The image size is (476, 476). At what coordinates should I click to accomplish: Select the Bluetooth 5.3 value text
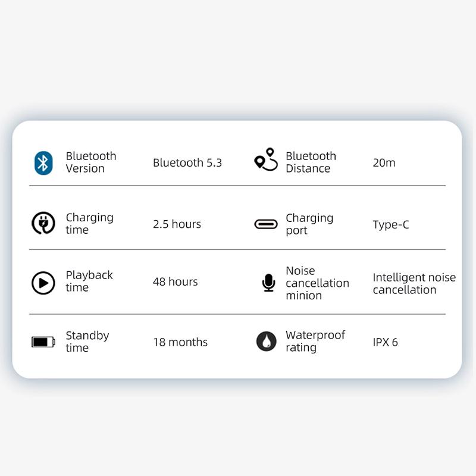[187, 163]
